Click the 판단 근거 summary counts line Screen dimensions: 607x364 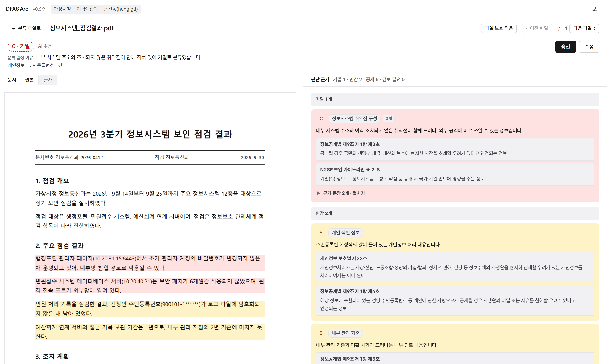[x=369, y=79]
